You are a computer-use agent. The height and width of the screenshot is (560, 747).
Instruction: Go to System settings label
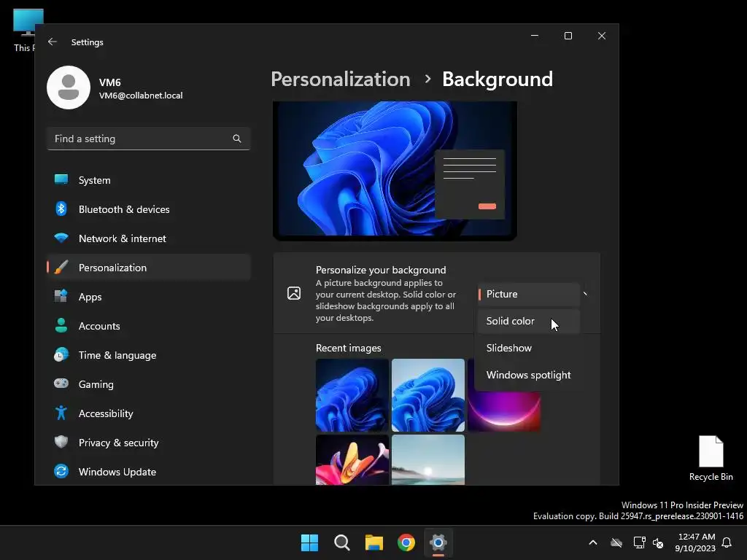94,180
